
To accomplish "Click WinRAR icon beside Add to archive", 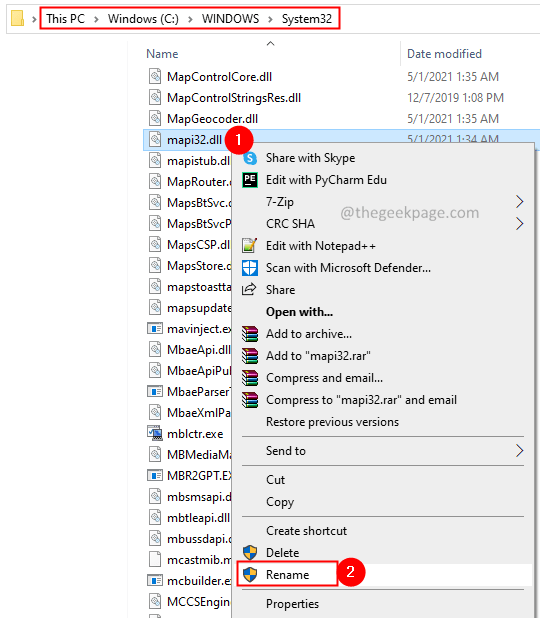I will click(250, 334).
